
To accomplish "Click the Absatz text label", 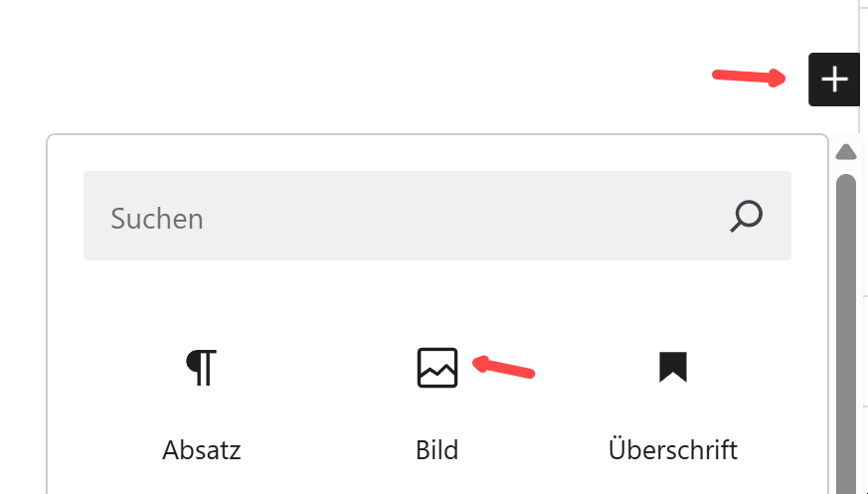I will click(x=201, y=450).
